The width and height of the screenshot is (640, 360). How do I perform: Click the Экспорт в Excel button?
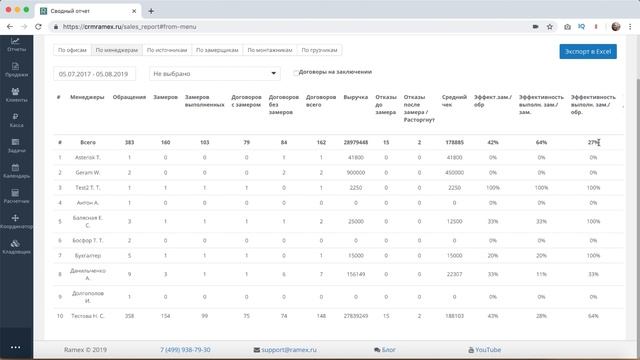[588, 51]
